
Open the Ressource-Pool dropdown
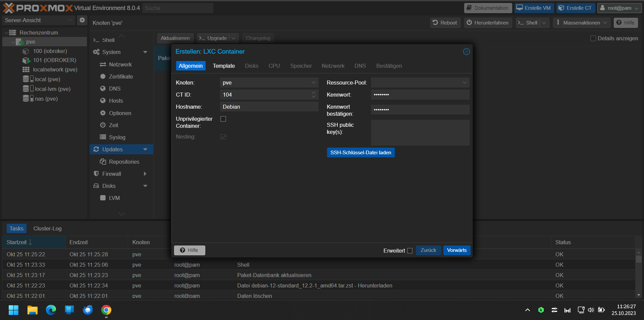click(464, 83)
